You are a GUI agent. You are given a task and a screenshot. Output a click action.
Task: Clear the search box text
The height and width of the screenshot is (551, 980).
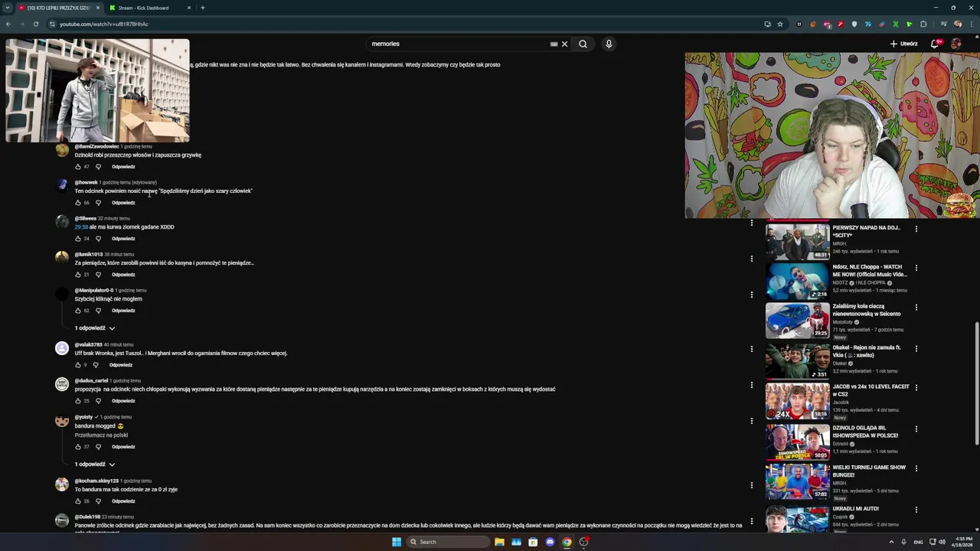(564, 44)
